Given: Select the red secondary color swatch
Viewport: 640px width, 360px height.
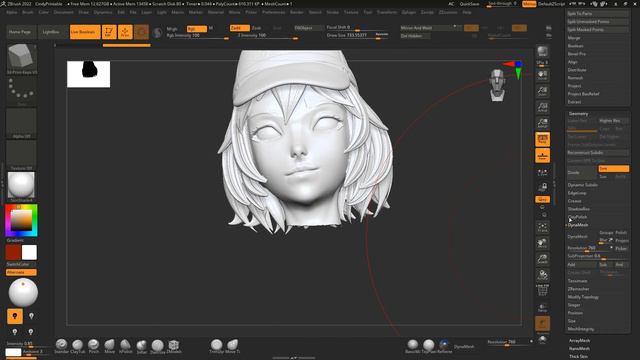Looking at the screenshot, I should 13,252.
